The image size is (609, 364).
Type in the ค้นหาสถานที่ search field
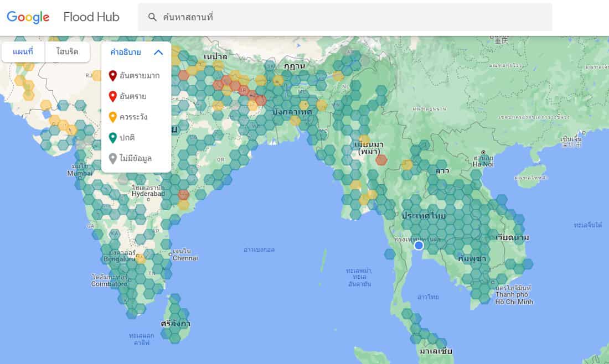click(354, 17)
